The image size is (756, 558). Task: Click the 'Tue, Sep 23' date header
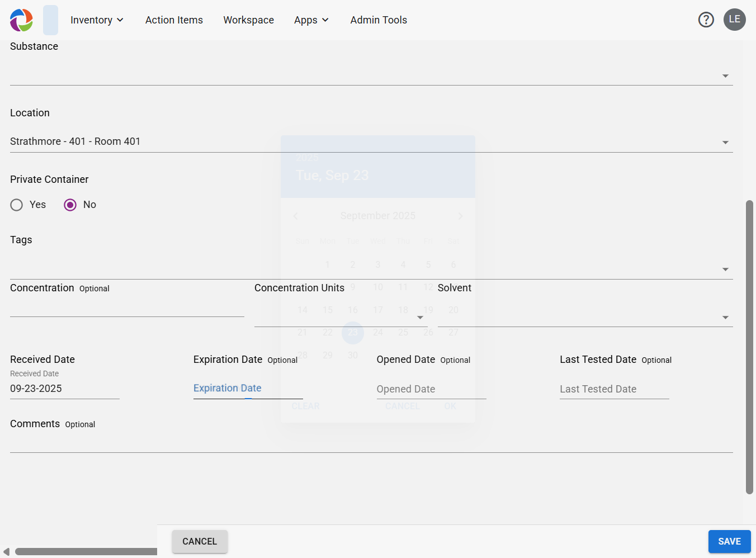(x=332, y=176)
